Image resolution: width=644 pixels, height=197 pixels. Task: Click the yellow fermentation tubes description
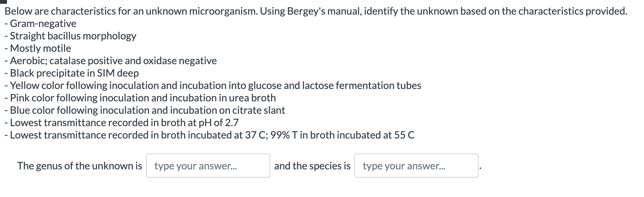[x=213, y=85]
